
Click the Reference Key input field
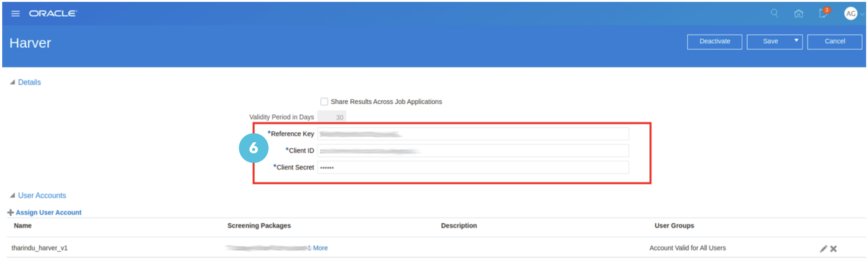[473, 134]
